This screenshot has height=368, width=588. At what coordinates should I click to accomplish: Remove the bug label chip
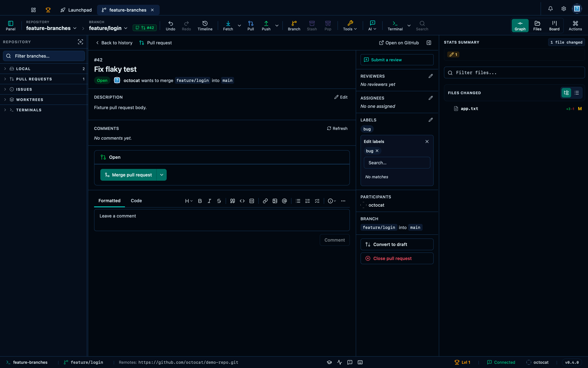(377, 151)
